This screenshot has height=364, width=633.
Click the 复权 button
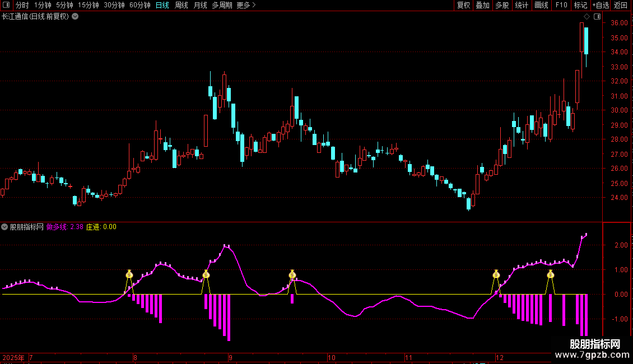coord(463,6)
